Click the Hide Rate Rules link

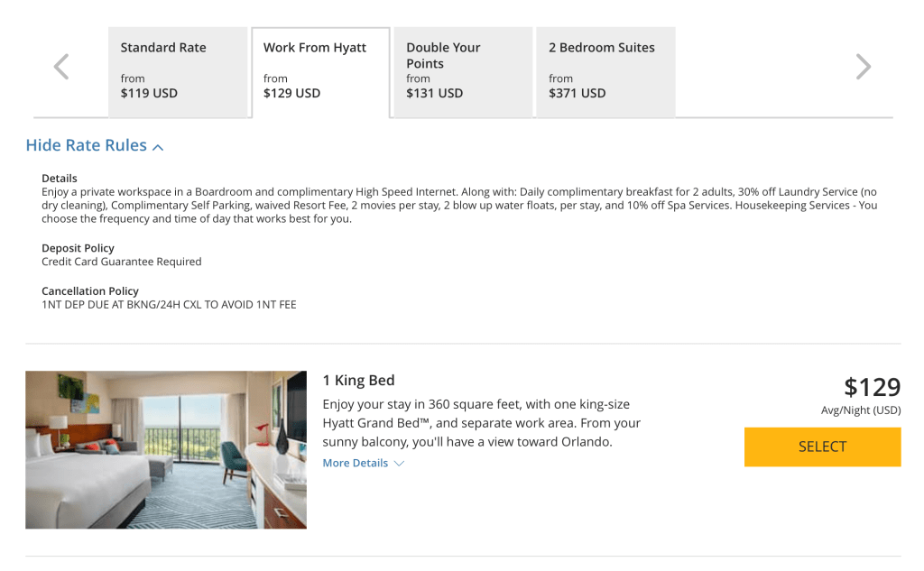pyautogui.click(x=87, y=146)
